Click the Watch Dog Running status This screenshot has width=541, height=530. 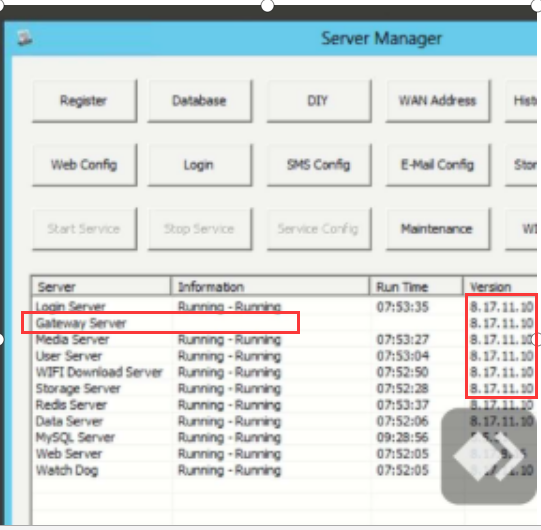point(229,470)
